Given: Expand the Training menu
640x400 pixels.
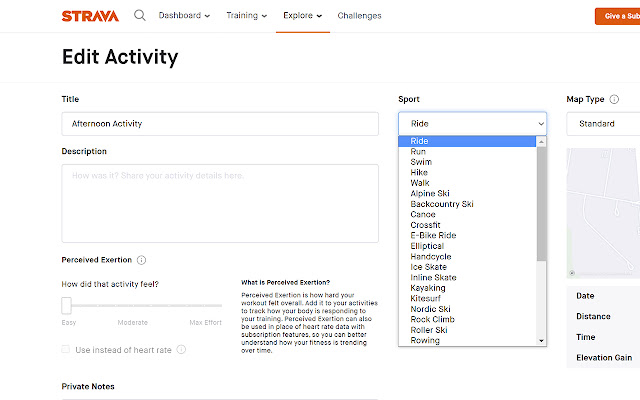Looking at the screenshot, I should coord(247,16).
